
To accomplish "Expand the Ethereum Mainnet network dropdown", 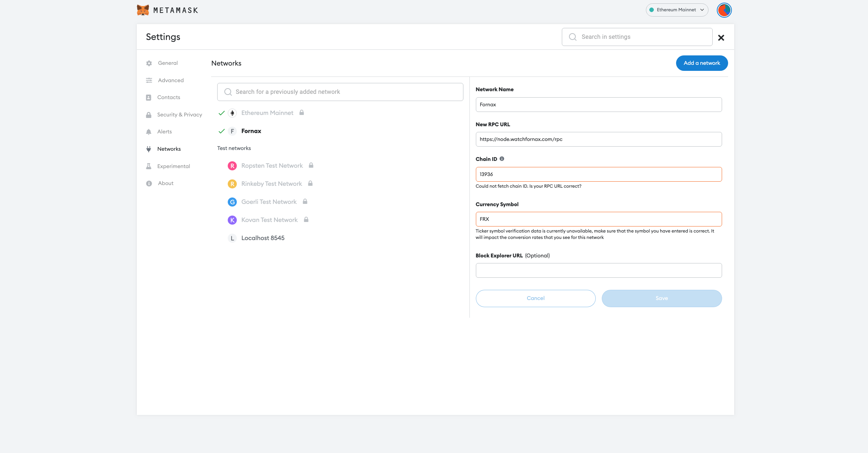I will (x=677, y=10).
